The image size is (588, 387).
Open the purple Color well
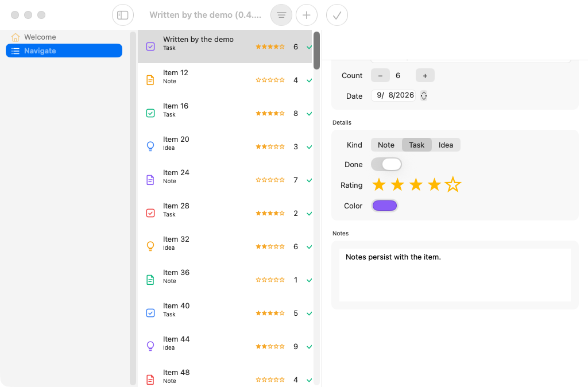point(384,206)
